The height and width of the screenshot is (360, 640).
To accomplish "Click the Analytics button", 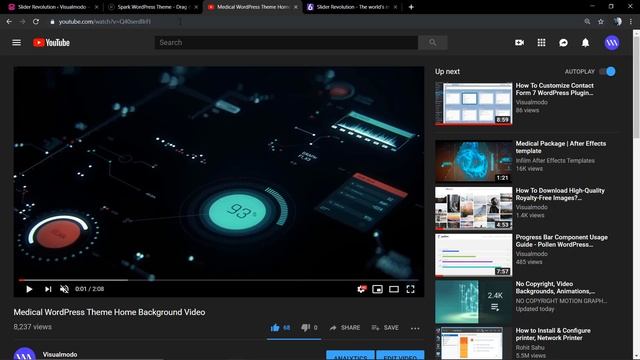I will click(350, 355).
